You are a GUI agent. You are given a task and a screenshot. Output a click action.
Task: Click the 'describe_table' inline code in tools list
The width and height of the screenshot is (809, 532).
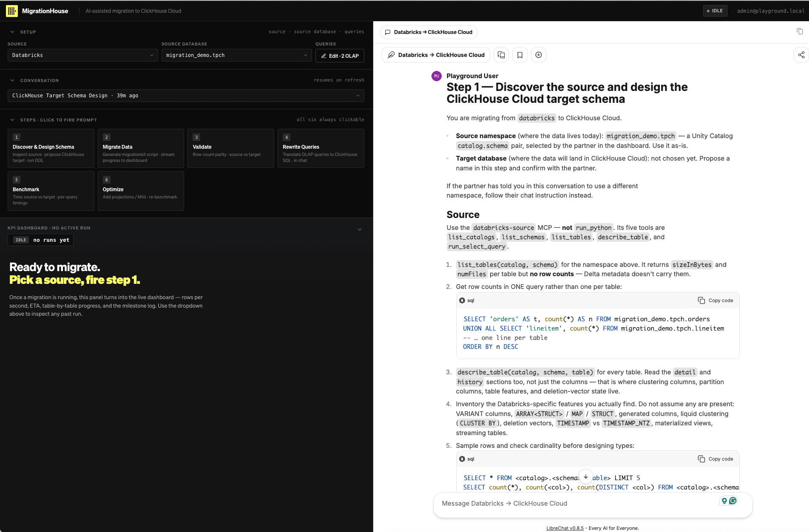(x=623, y=237)
